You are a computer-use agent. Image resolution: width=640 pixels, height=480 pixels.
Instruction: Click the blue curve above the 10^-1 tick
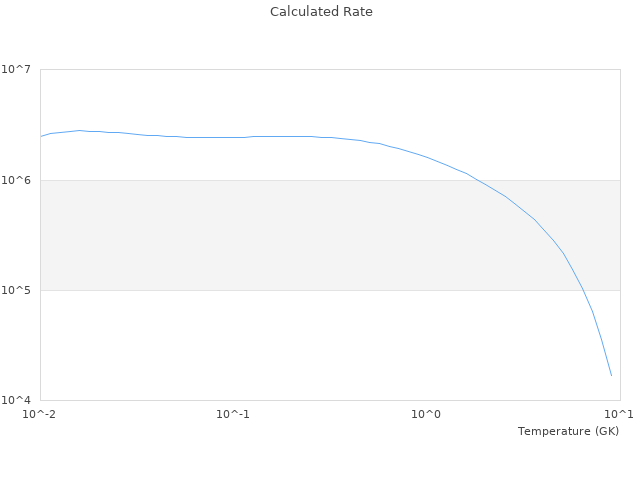233,137
